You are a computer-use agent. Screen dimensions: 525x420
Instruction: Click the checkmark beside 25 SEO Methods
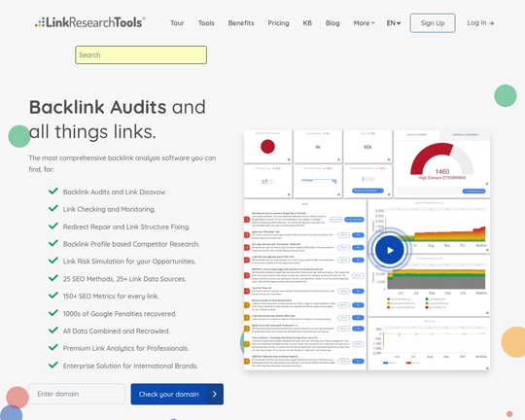pyautogui.click(x=53, y=278)
